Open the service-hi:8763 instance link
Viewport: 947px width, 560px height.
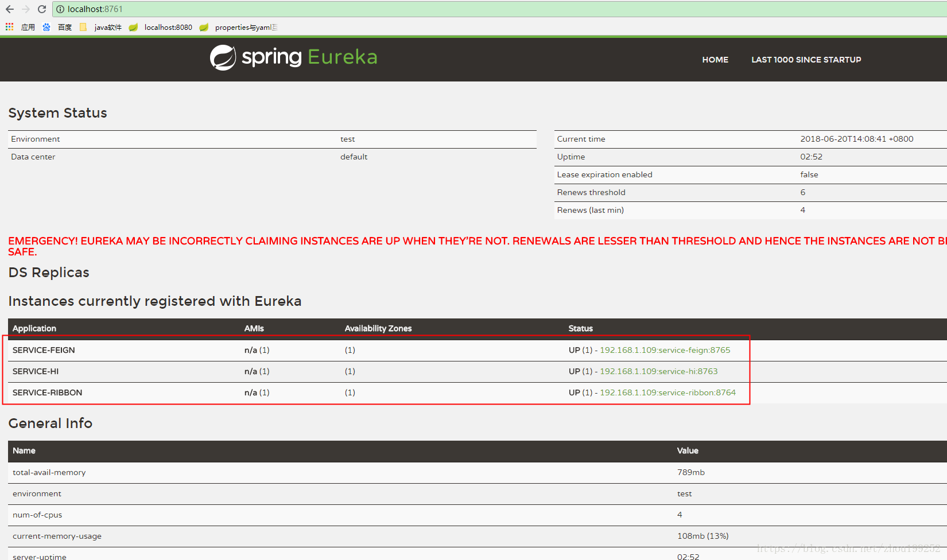659,371
